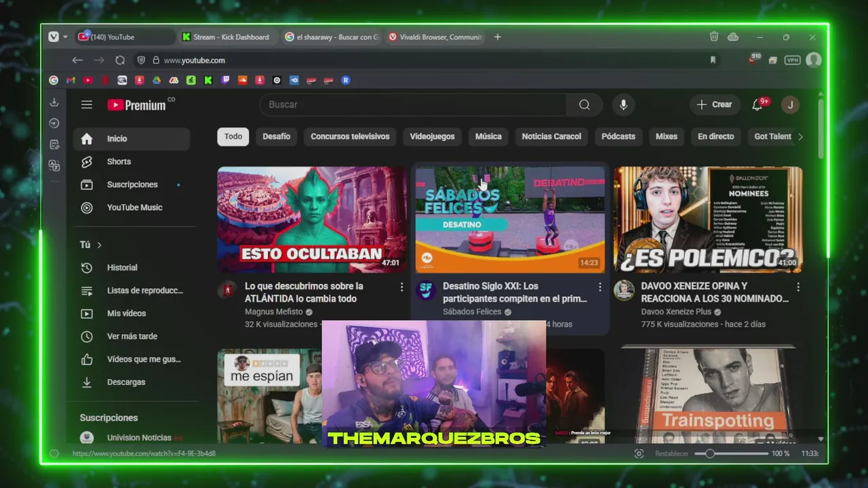Viewport: 868px width, 488px height.
Task: Start voice search with the microphone
Action: tap(623, 104)
